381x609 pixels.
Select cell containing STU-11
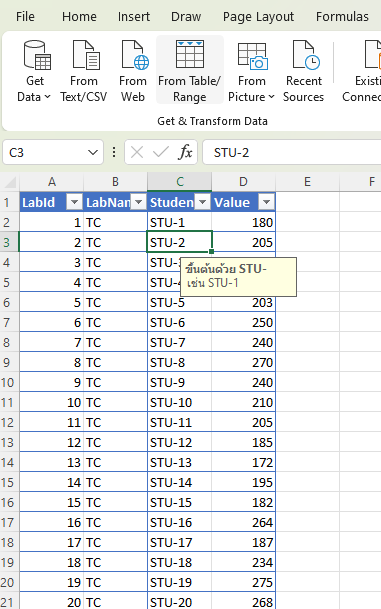coord(179,423)
